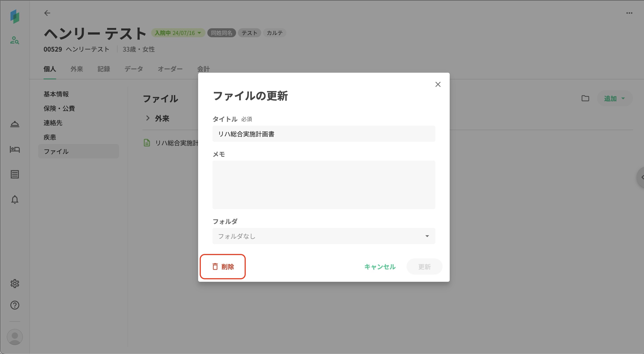Click the patient search icon in sidebar
The height and width of the screenshot is (354, 644).
(15, 40)
